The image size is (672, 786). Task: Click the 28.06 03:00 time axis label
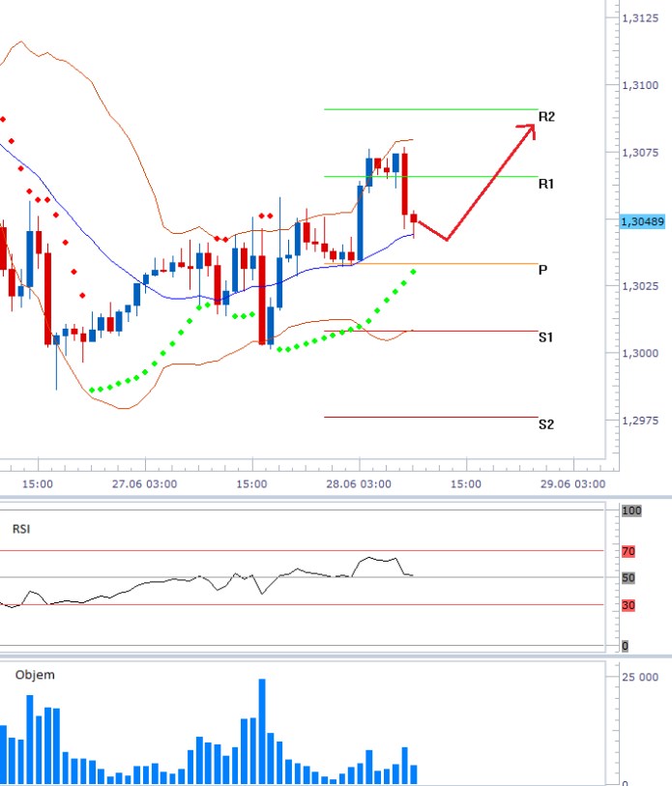tap(359, 484)
